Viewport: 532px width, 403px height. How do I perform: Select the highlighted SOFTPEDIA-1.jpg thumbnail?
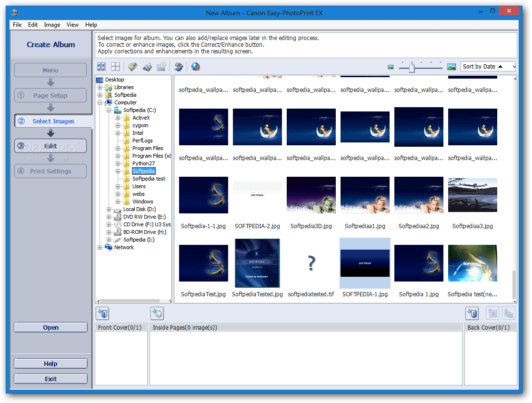(x=365, y=263)
